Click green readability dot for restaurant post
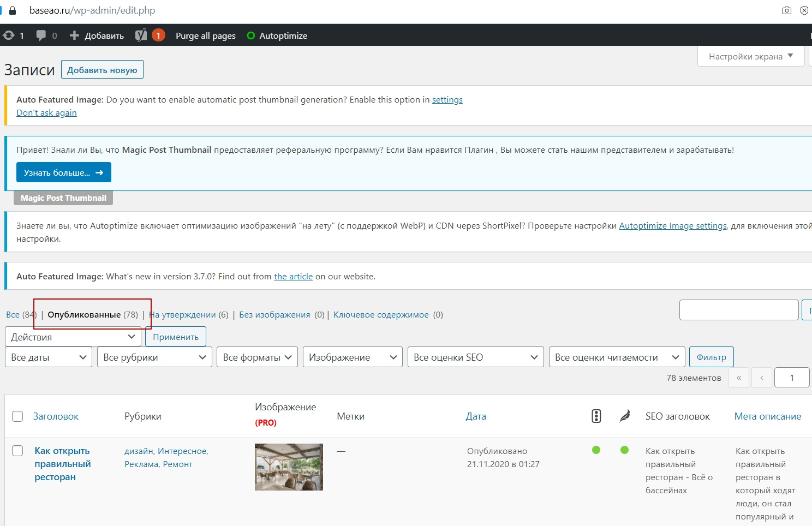This screenshot has width=812, height=526. click(625, 450)
